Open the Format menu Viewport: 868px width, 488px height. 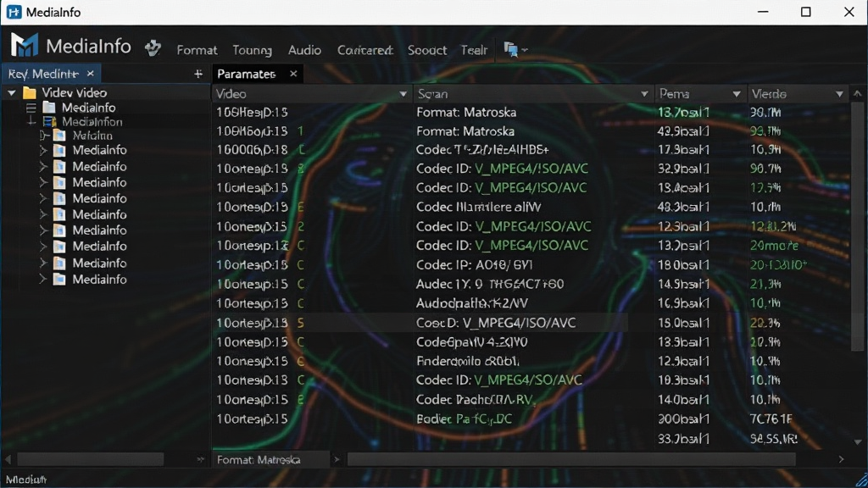click(197, 50)
